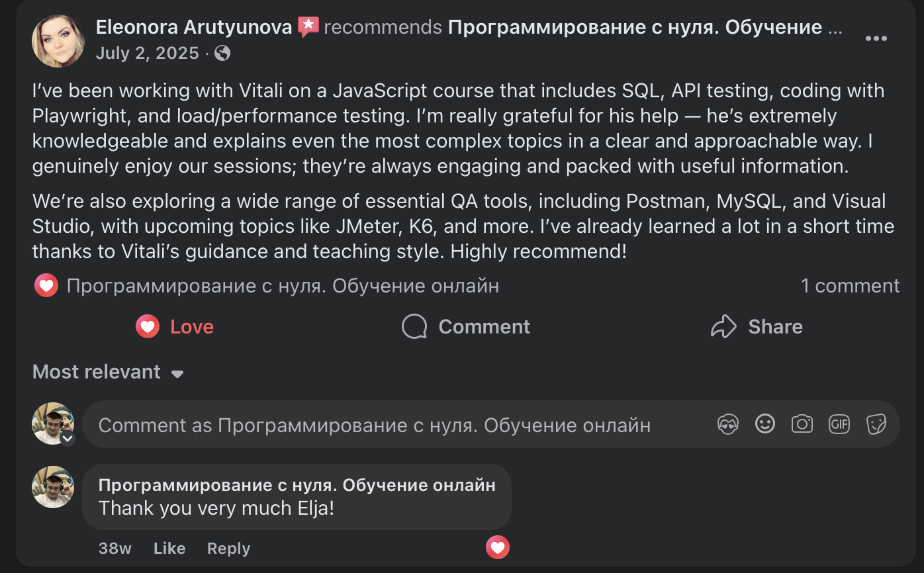Open the sticker picker icon
Viewport: 924px width, 573px height.
coord(876,424)
